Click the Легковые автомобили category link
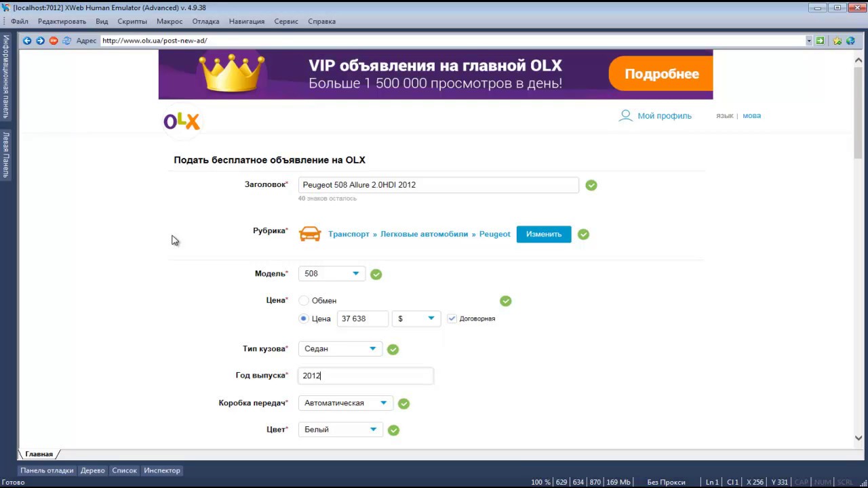The height and width of the screenshot is (488, 868). tap(424, 235)
